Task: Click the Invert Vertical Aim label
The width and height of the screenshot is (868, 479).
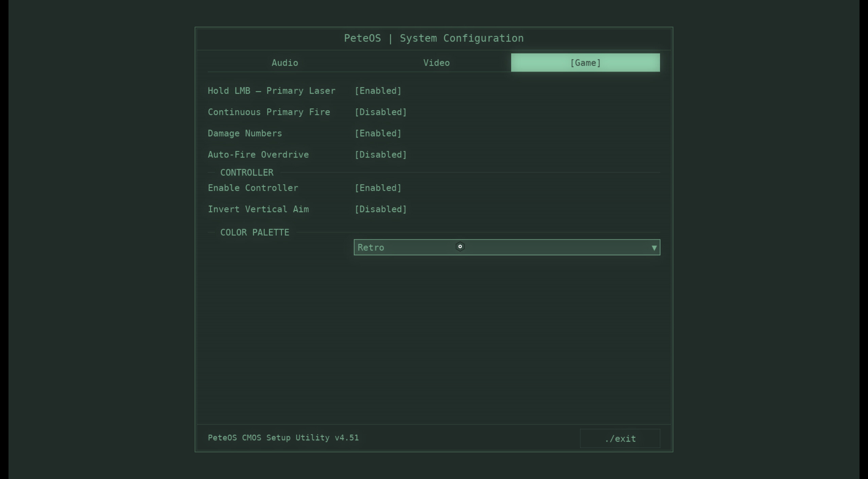Action: (258, 209)
